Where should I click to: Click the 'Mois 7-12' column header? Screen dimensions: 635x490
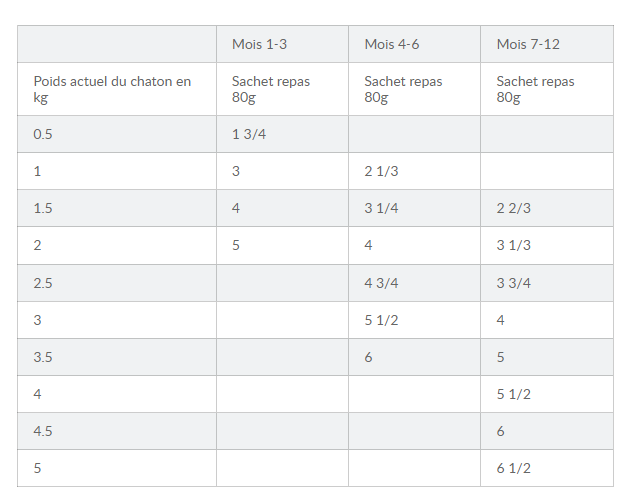click(x=528, y=45)
